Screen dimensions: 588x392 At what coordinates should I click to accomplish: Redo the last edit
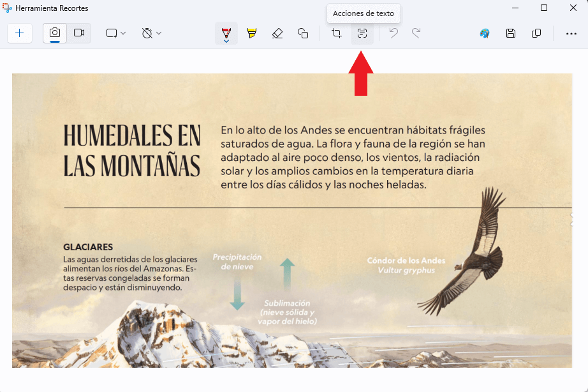(416, 33)
